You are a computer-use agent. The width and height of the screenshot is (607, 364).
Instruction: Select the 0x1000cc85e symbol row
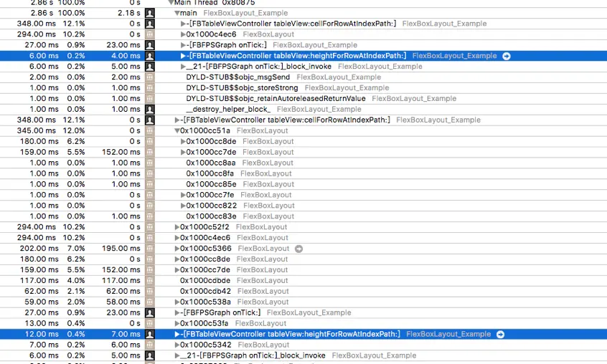tap(211, 184)
